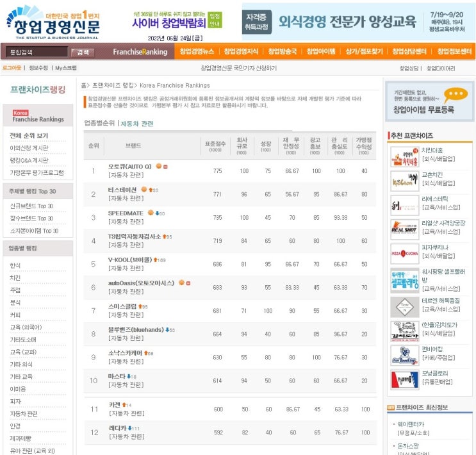Image resolution: width=476 pixels, height=455 pixels.
Task: Open 테르엔 해독찜질 logo thumbnail
Action: [x=405, y=307]
